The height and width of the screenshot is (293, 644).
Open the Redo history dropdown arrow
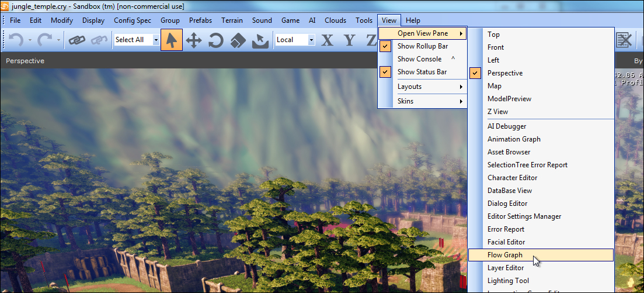tap(59, 40)
